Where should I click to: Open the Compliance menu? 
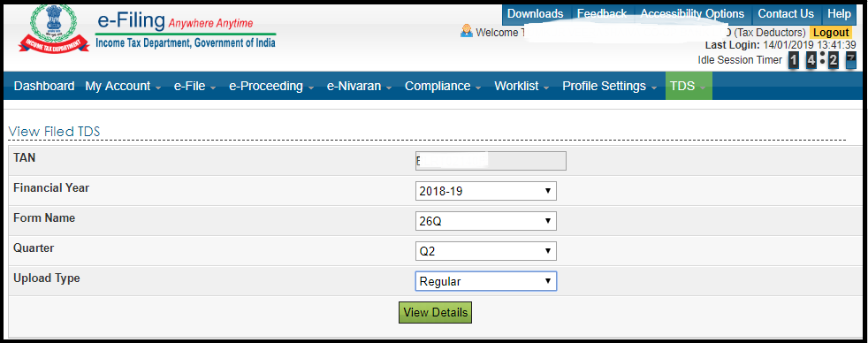pos(444,87)
